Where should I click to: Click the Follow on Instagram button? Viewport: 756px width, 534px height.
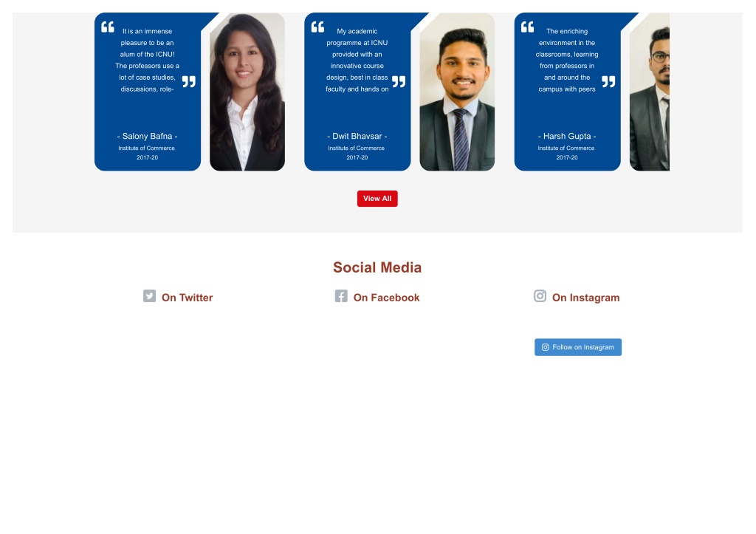[578, 347]
